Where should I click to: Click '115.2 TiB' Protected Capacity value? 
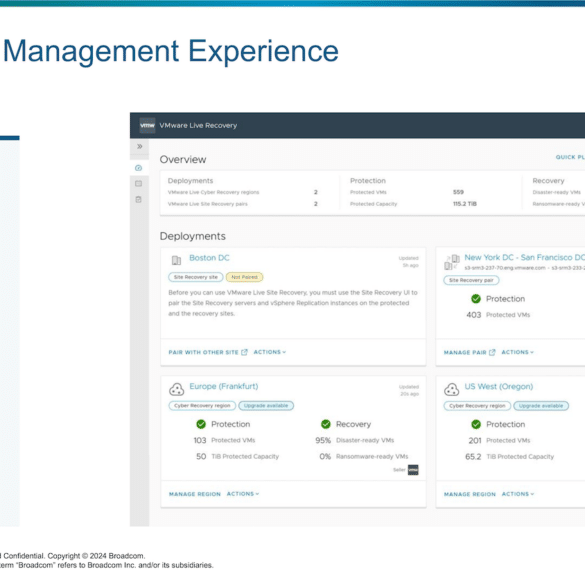click(x=465, y=204)
